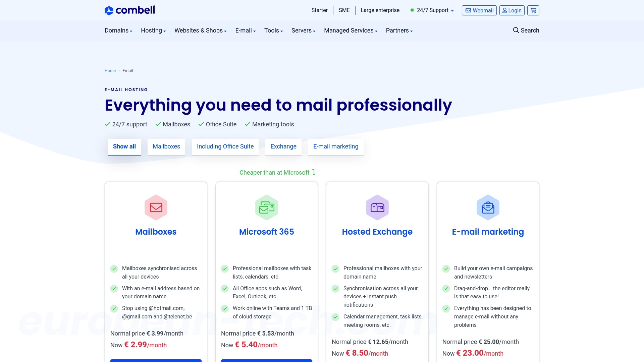
Task: Expand the 24/7 Support chevron
Action: pos(452,11)
